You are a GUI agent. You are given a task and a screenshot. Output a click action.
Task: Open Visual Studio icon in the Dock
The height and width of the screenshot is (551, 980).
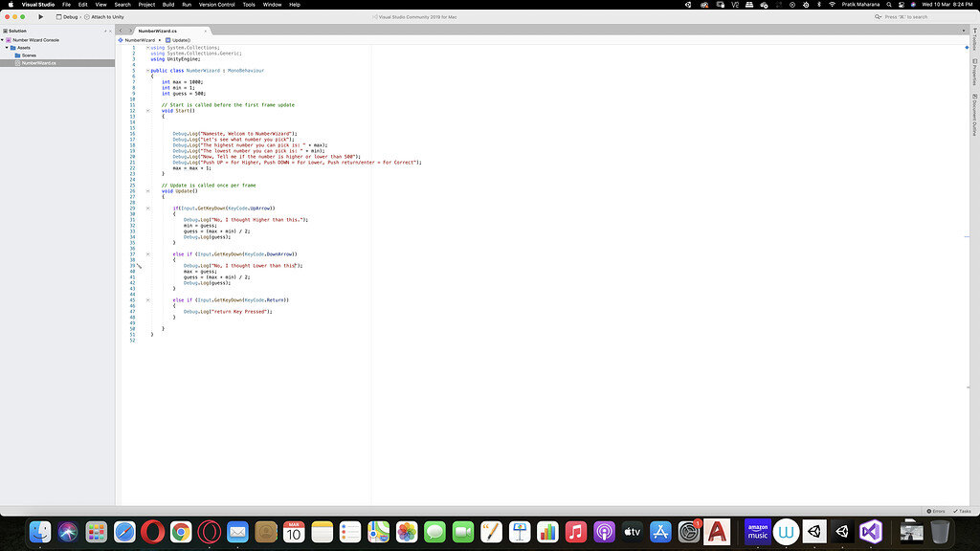click(870, 531)
